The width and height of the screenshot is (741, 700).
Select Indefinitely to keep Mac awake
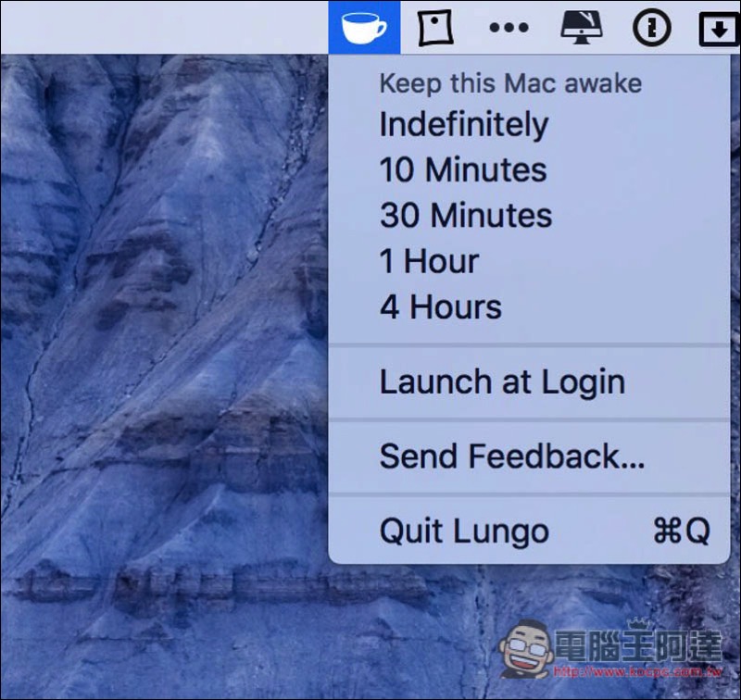[529, 124]
